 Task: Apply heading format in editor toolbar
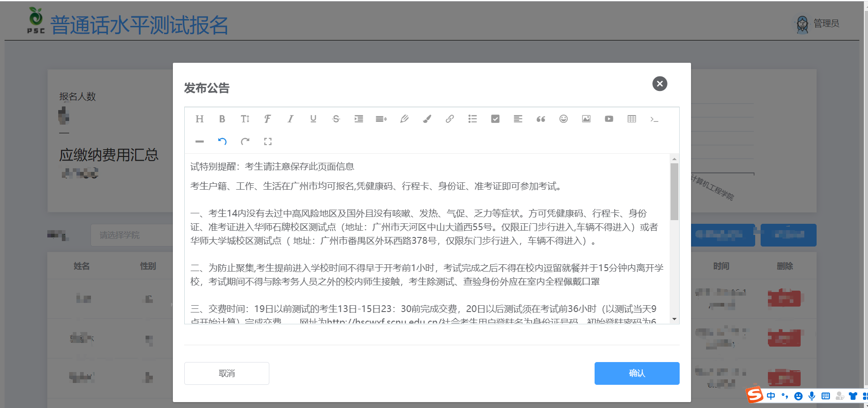(x=199, y=119)
